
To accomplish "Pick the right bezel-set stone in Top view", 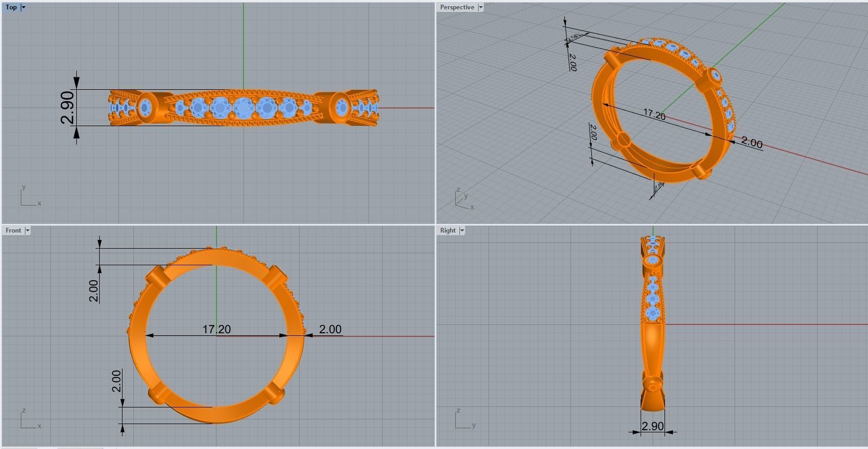I will [x=342, y=108].
